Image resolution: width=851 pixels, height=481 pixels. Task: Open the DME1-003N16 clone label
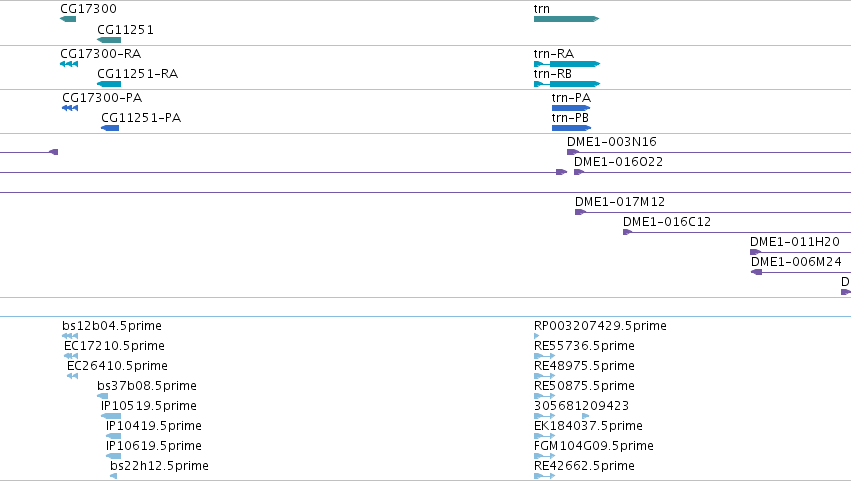(x=612, y=142)
